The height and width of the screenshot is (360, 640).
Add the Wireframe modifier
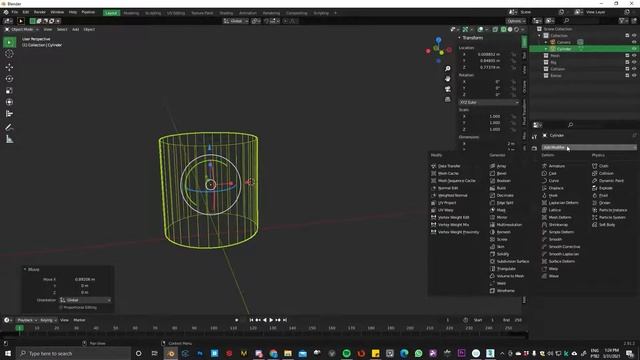[505, 291]
